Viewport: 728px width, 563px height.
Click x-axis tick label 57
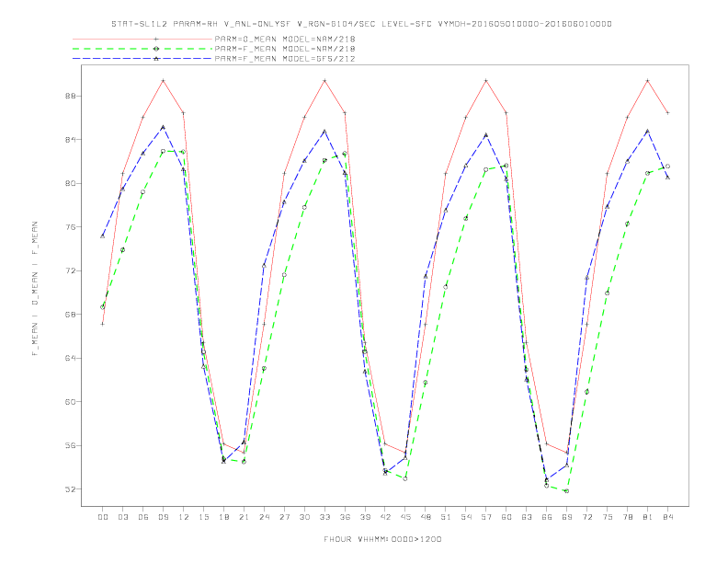pyautogui.click(x=486, y=517)
